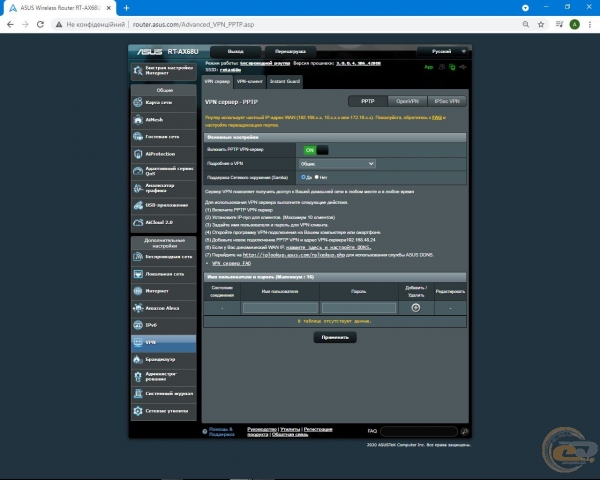Select the PPTP server type
This screenshot has height=480, width=600.
pyautogui.click(x=368, y=101)
